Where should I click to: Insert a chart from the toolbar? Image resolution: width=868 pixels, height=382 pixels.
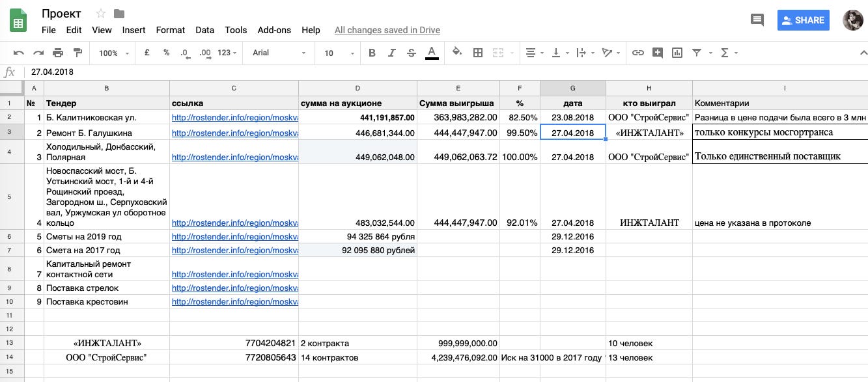coord(677,53)
